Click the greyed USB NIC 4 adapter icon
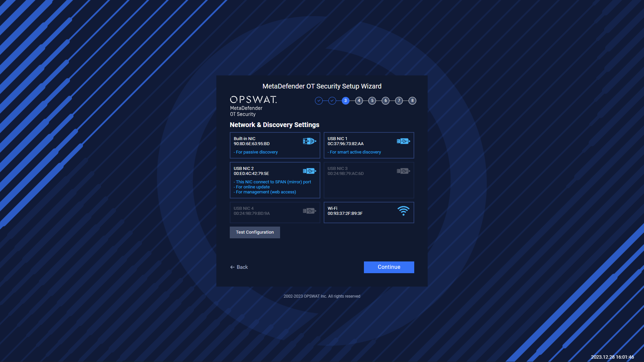 [x=309, y=211]
